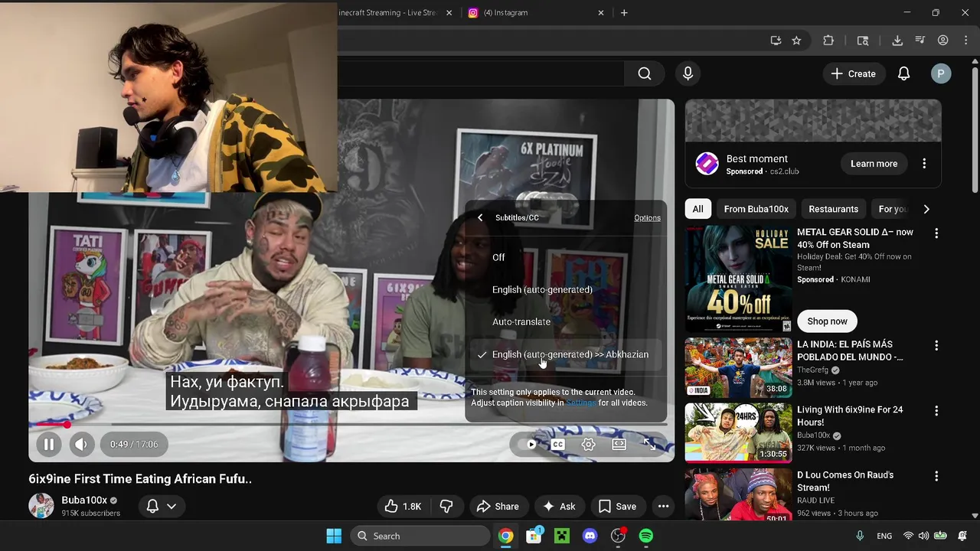This screenshot has width=980, height=551.
Task: Open Chrome media controls icon
Action: click(x=920, y=41)
